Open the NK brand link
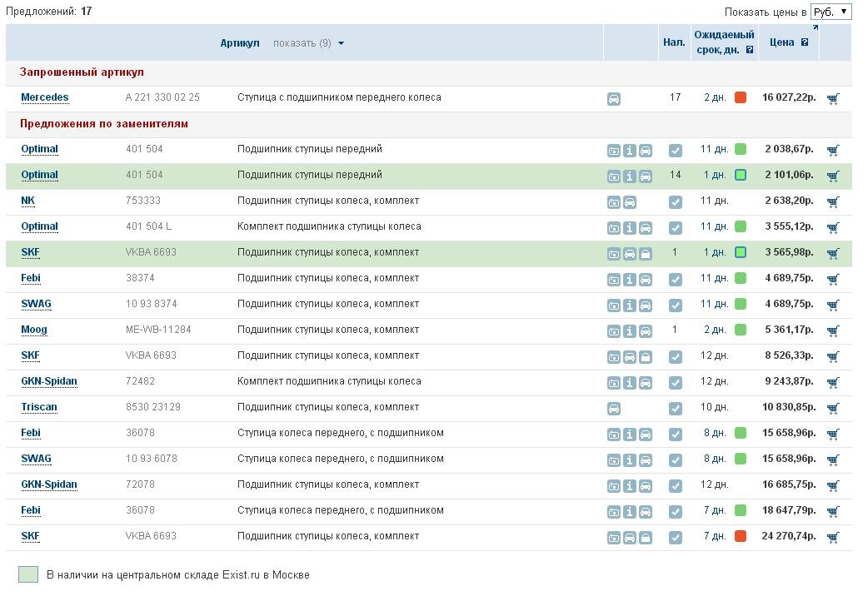The width and height of the screenshot is (868, 596). 27,201
